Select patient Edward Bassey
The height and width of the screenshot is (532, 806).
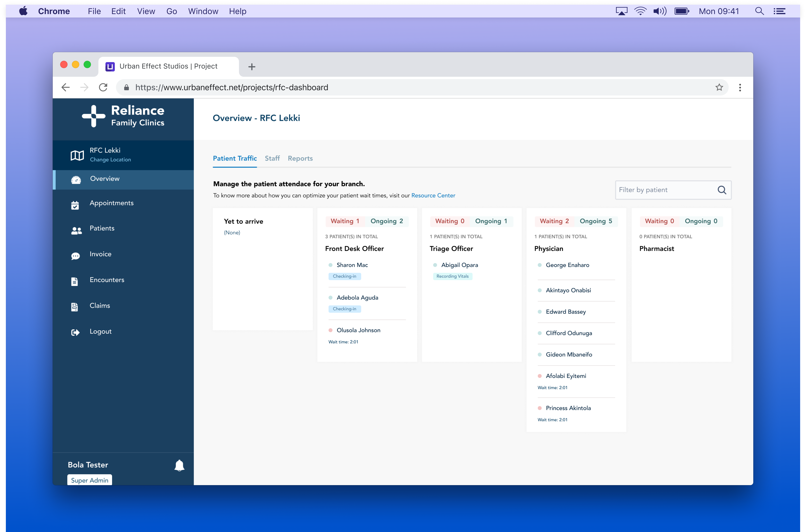(x=565, y=312)
